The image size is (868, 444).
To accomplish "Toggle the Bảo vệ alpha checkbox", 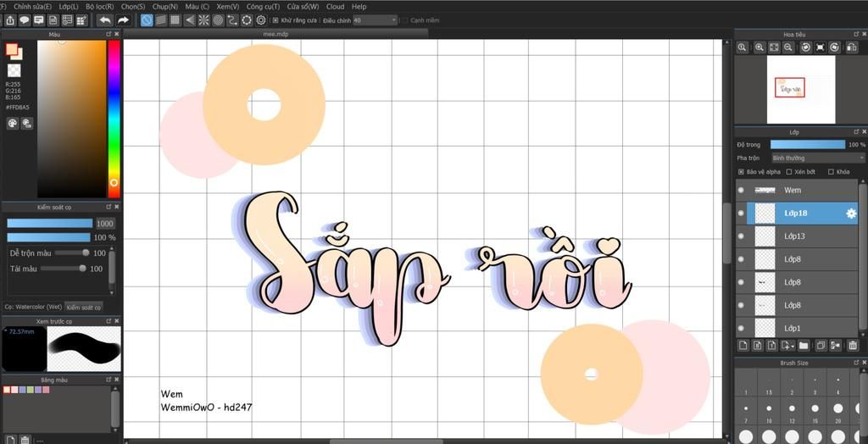I will click(x=742, y=172).
